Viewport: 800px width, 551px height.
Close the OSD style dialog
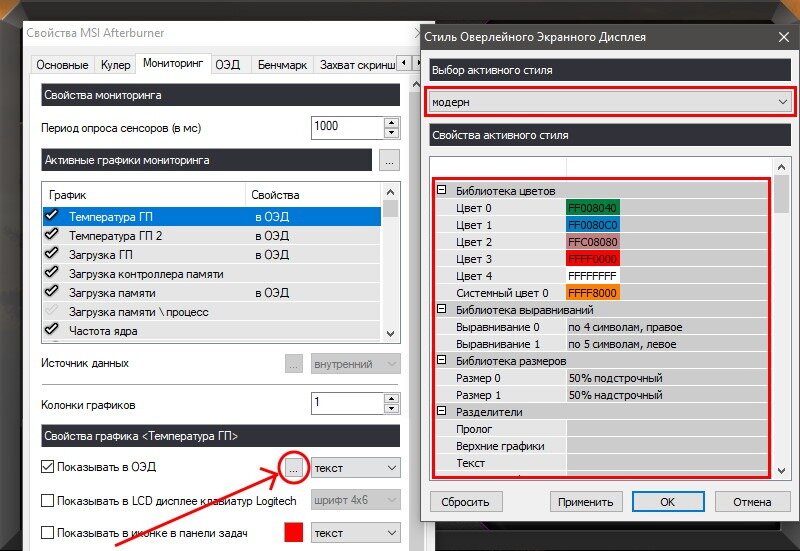tap(784, 37)
